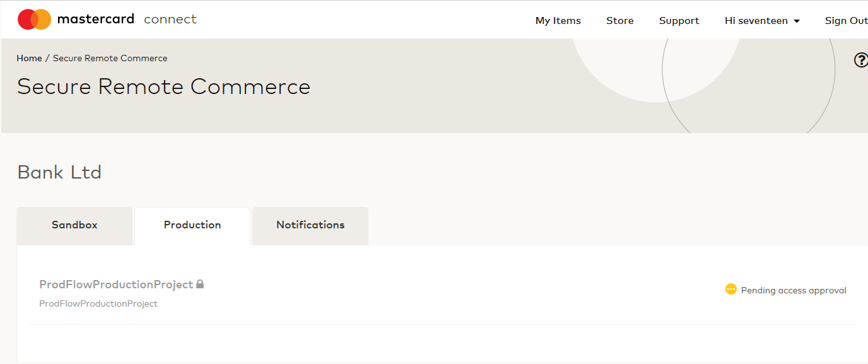Open the help question mark icon
Image resolution: width=868 pixels, height=364 pixels.
tap(861, 60)
